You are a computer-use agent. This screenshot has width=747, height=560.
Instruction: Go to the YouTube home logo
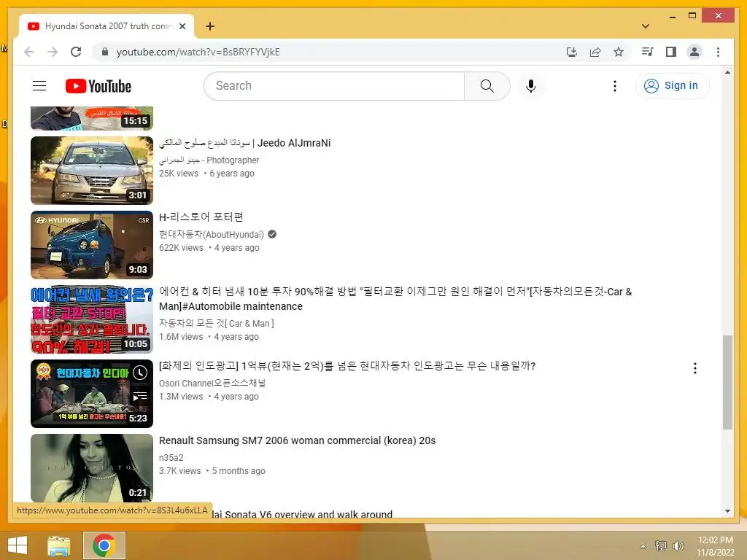98,86
